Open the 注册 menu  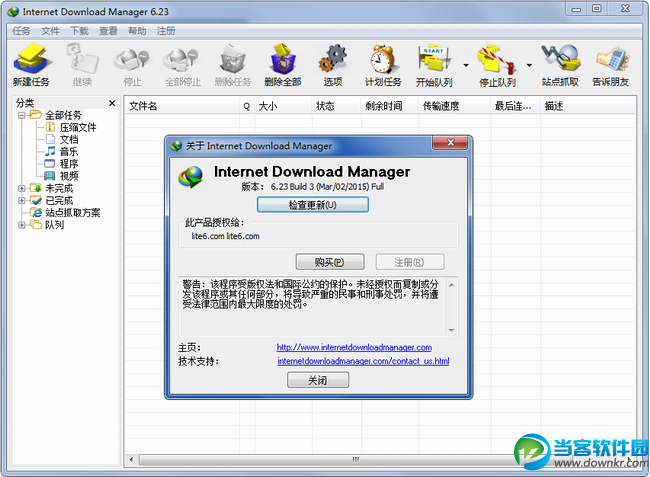(166, 31)
